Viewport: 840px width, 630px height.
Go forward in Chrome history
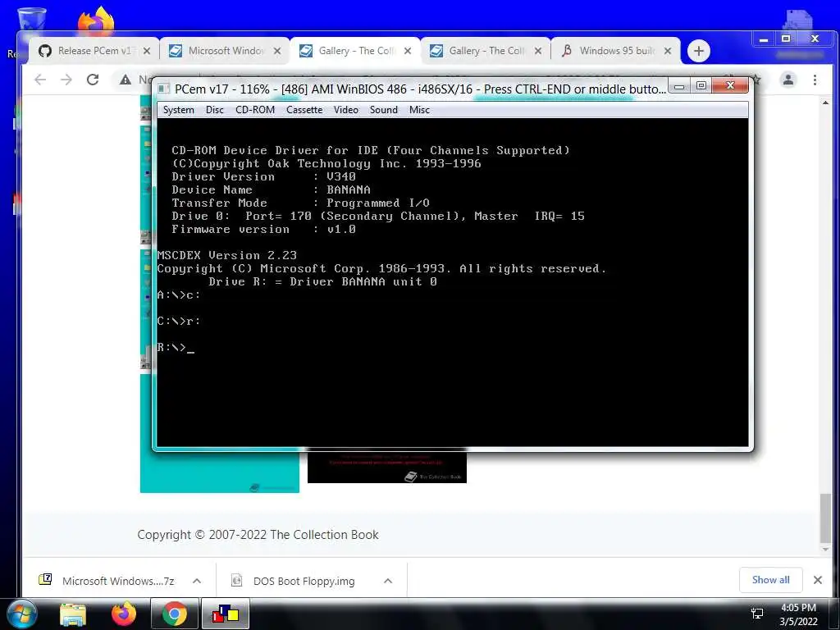pos(66,80)
